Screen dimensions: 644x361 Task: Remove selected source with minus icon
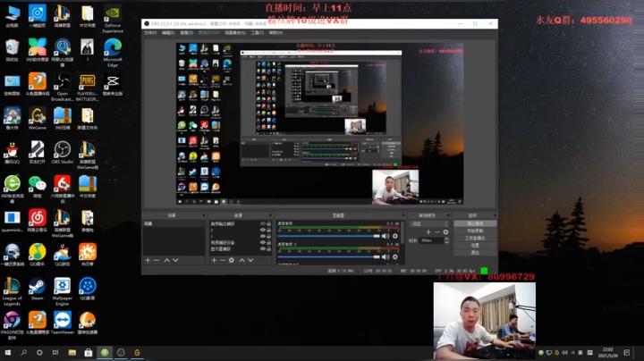(223, 260)
